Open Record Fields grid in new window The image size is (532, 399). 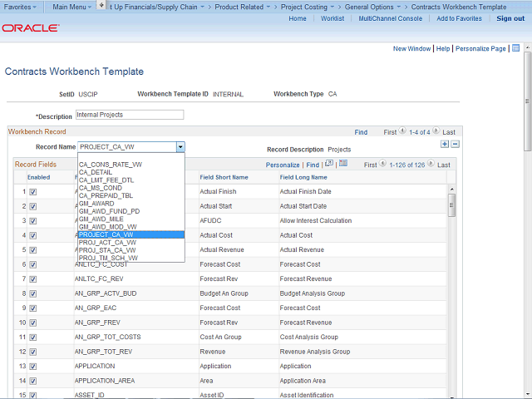pyautogui.click(x=330, y=165)
